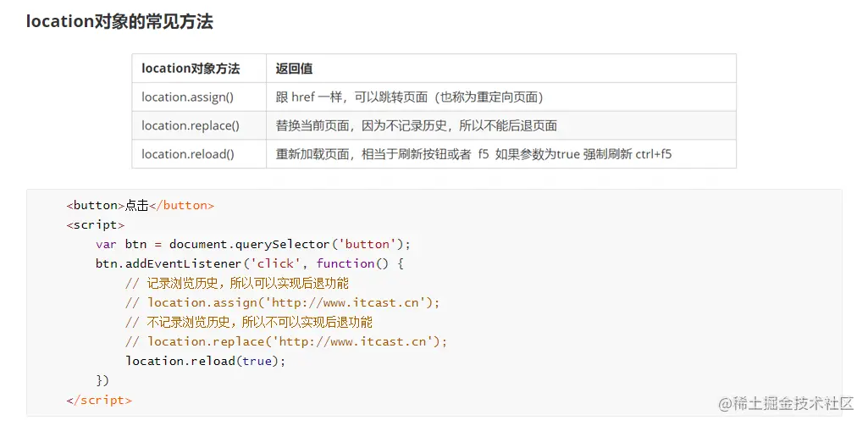
Task: Click the commented location.assign URL line
Action: pyautogui.click(x=283, y=302)
